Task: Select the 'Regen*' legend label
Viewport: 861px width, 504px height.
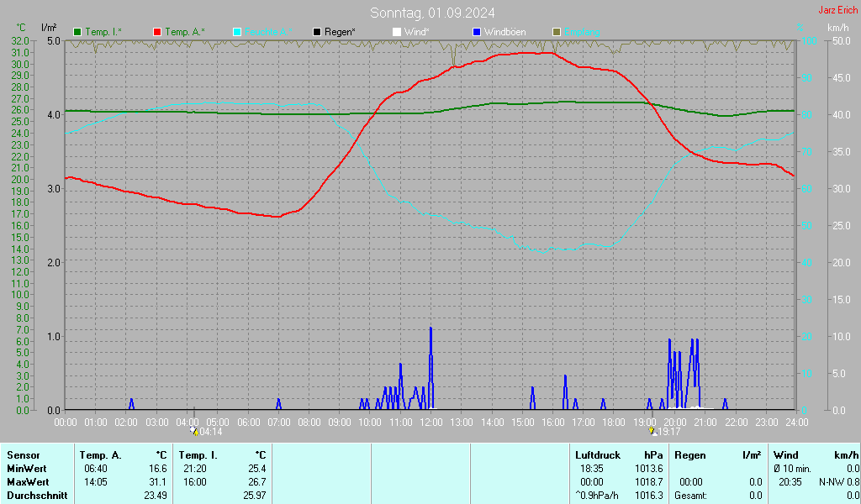Action: pyautogui.click(x=340, y=32)
